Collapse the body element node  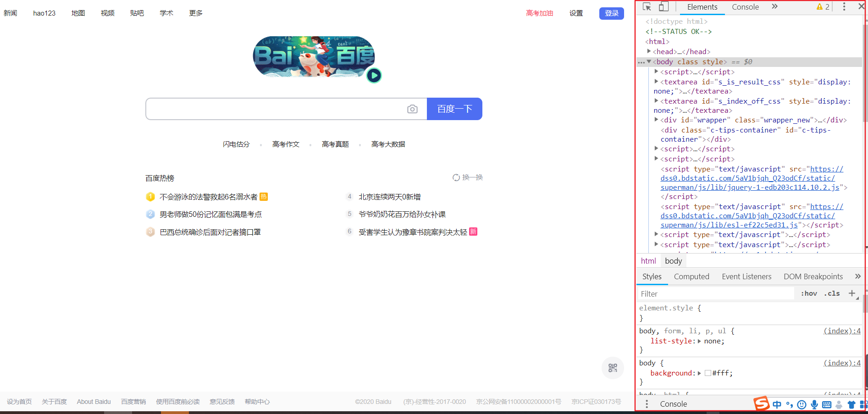(649, 61)
